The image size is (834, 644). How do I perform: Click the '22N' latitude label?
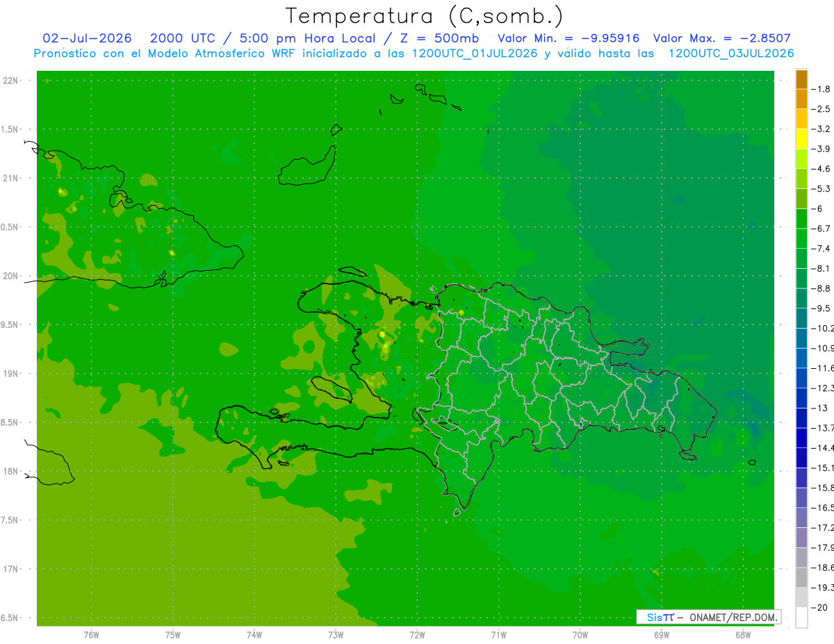[x=12, y=81]
